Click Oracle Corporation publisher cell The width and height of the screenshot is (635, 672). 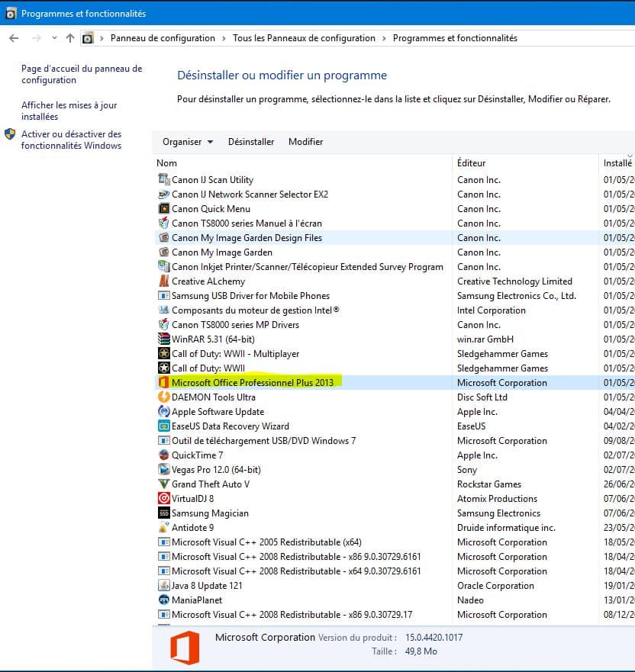click(x=495, y=586)
